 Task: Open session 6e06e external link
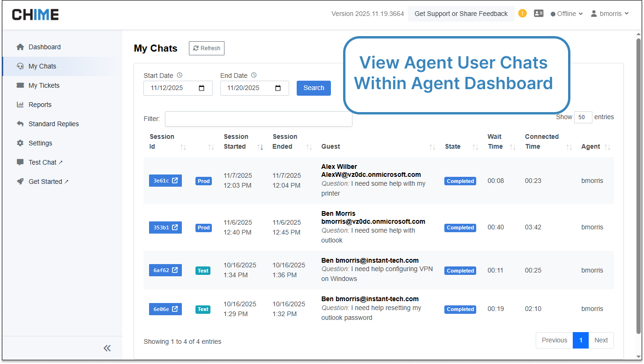point(165,309)
